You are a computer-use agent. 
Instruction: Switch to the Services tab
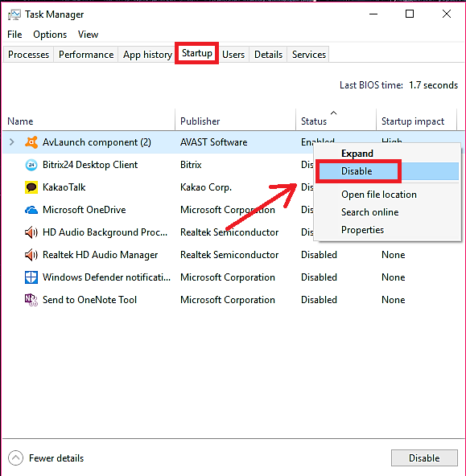308,55
